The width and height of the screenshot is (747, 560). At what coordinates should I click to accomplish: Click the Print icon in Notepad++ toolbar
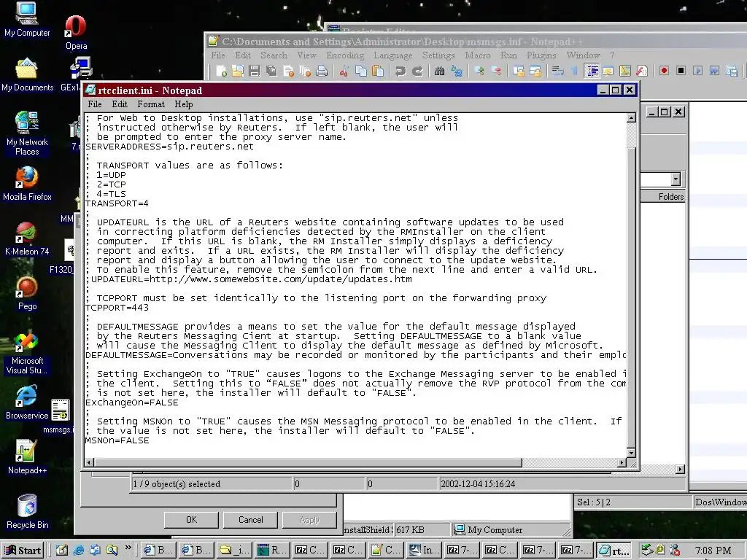point(322,71)
